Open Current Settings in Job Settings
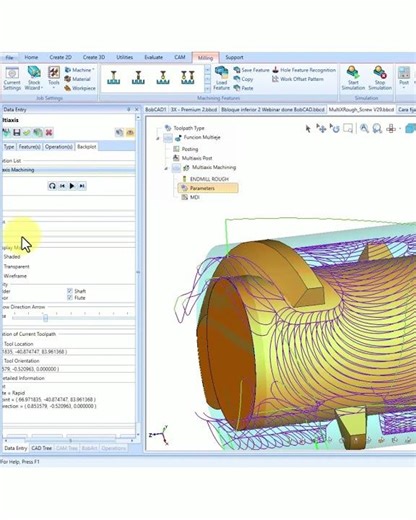 pyautogui.click(x=12, y=78)
